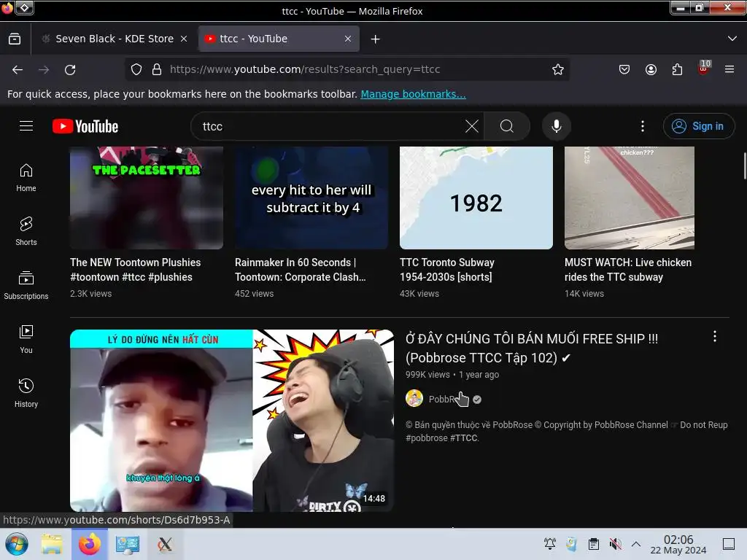Image resolution: width=747 pixels, height=560 pixels.
Task: Click the show desktop button in the taskbar
Action: [729, 544]
